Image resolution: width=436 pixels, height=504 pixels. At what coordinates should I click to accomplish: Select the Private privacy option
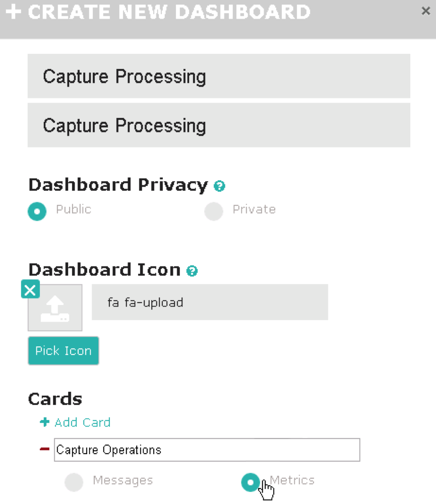pos(214,211)
